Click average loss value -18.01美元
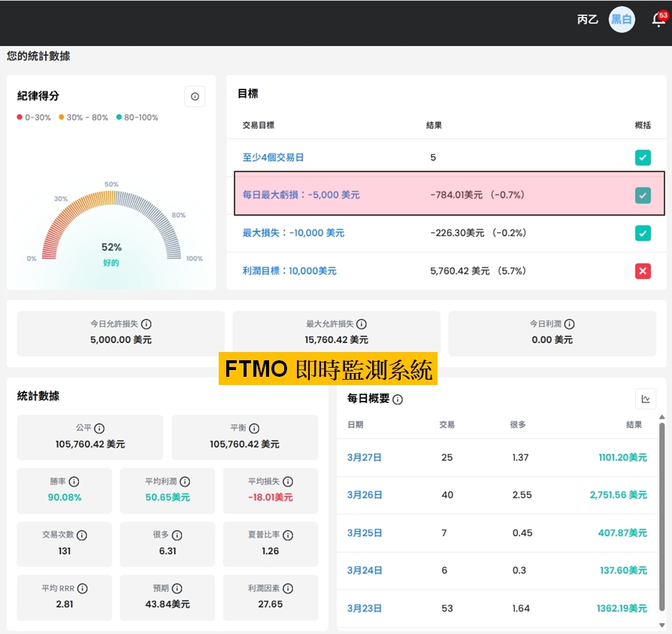This screenshot has width=672, height=634. [271, 497]
